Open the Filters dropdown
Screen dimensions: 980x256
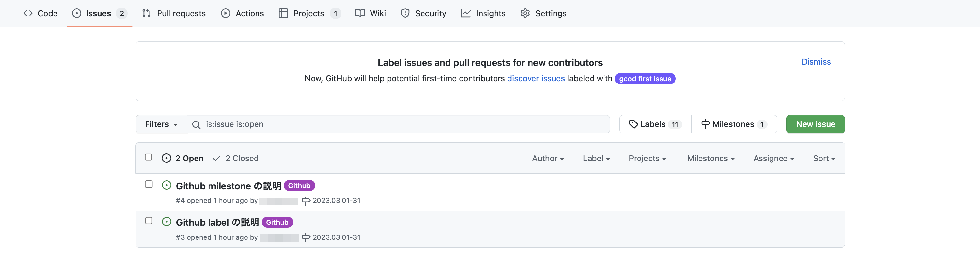161,124
